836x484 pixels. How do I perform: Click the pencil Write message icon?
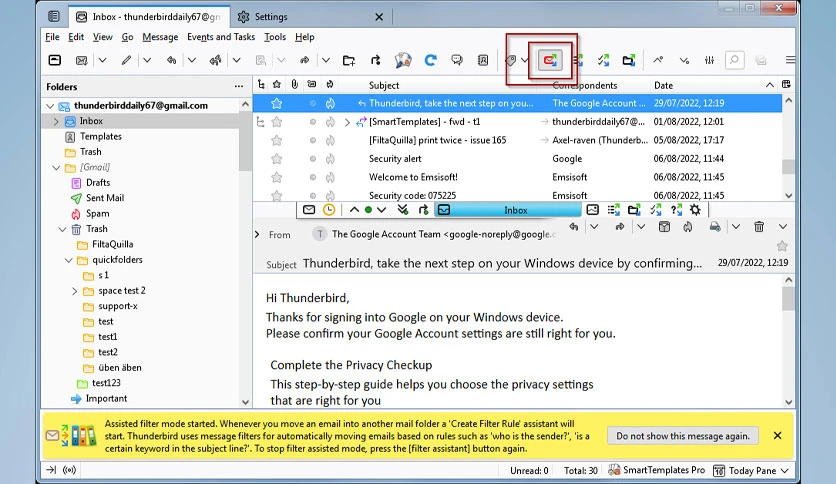(x=126, y=60)
